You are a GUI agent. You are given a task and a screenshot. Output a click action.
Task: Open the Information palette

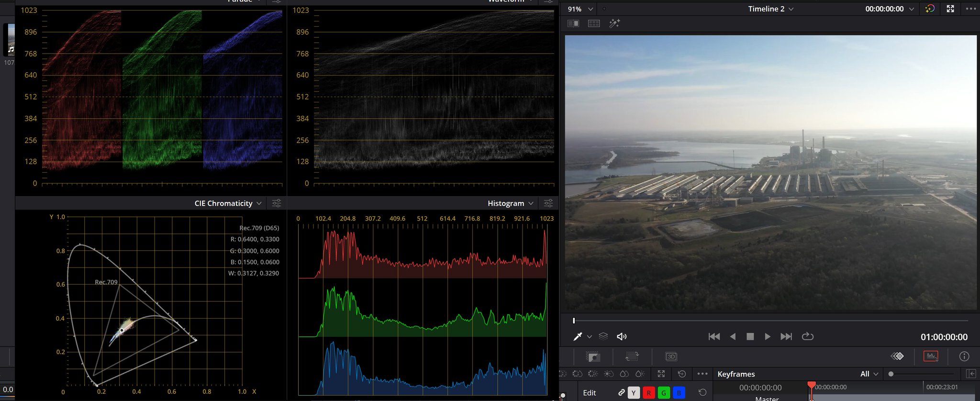tap(964, 356)
